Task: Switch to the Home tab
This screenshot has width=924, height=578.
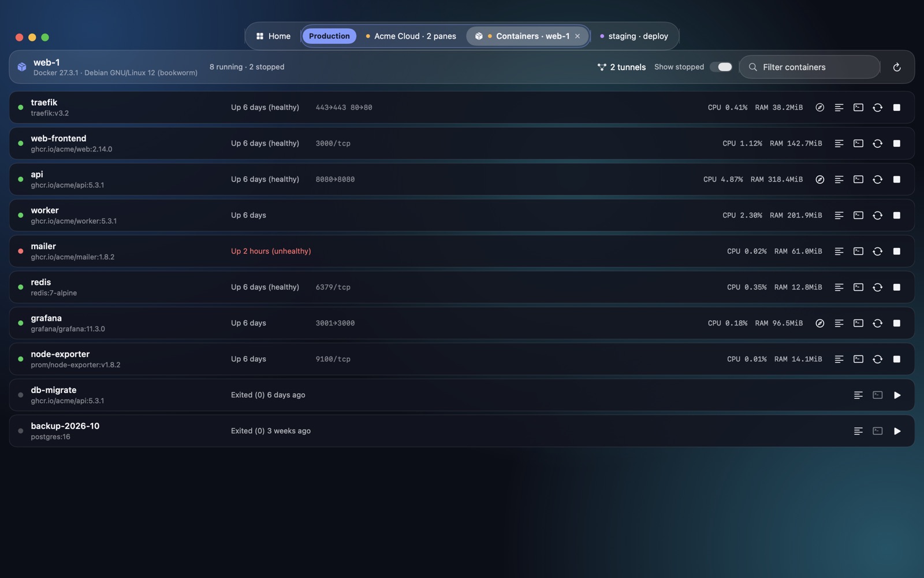Action: point(273,36)
